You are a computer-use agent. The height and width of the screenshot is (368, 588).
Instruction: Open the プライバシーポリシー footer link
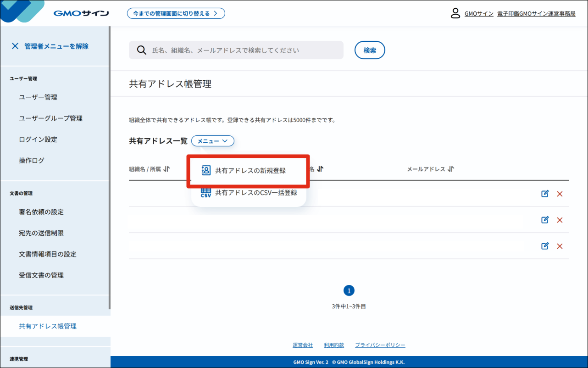[x=380, y=345]
